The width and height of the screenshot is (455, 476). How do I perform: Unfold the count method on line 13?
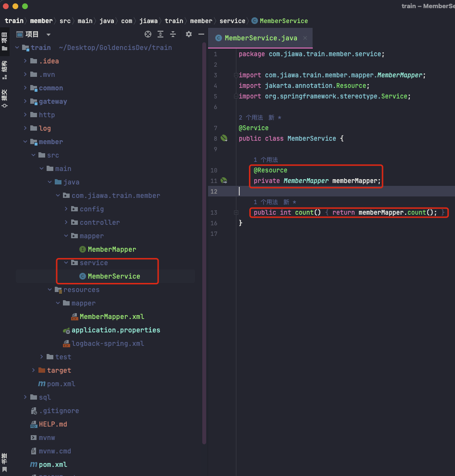(236, 212)
